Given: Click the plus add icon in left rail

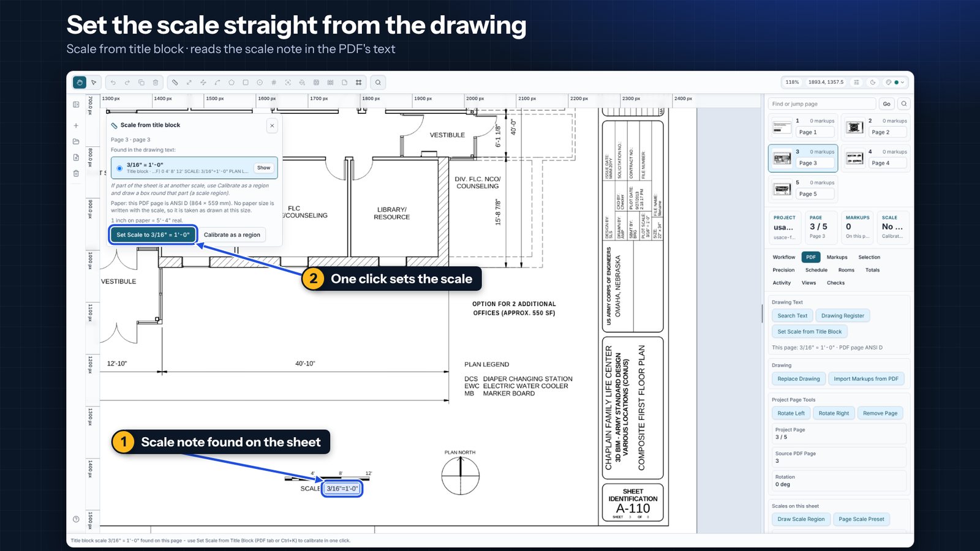Looking at the screenshot, I should (76, 126).
